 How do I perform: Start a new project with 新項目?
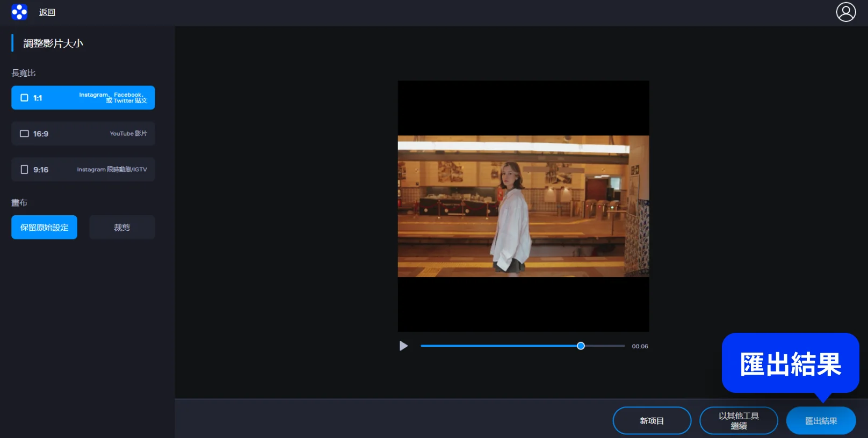tap(652, 421)
